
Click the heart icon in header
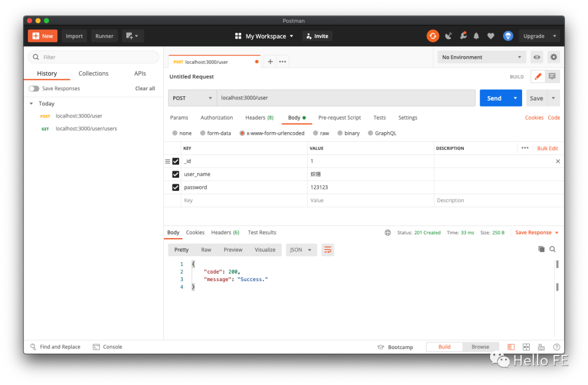point(491,36)
